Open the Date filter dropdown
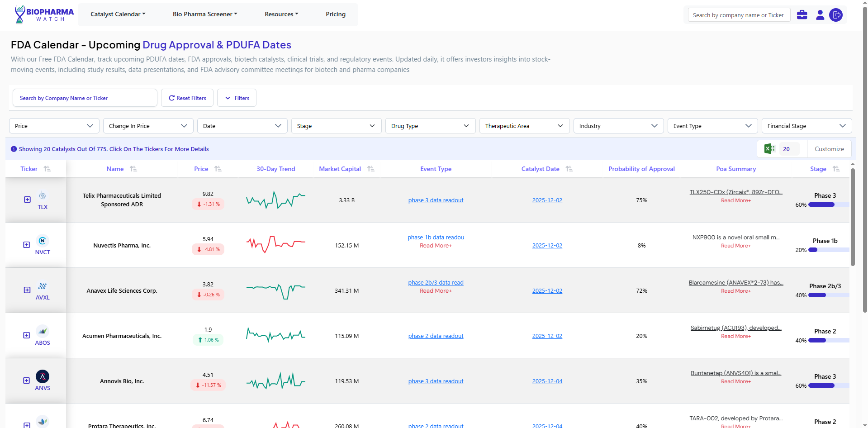The height and width of the screenshot is (428, 868). pyautogui.click(x=242, y=126)
